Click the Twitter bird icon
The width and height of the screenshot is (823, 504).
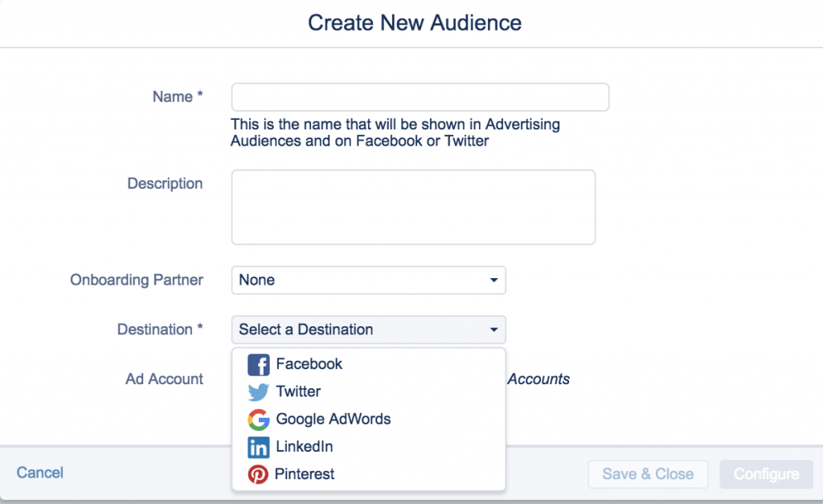(x=258, y=391)
